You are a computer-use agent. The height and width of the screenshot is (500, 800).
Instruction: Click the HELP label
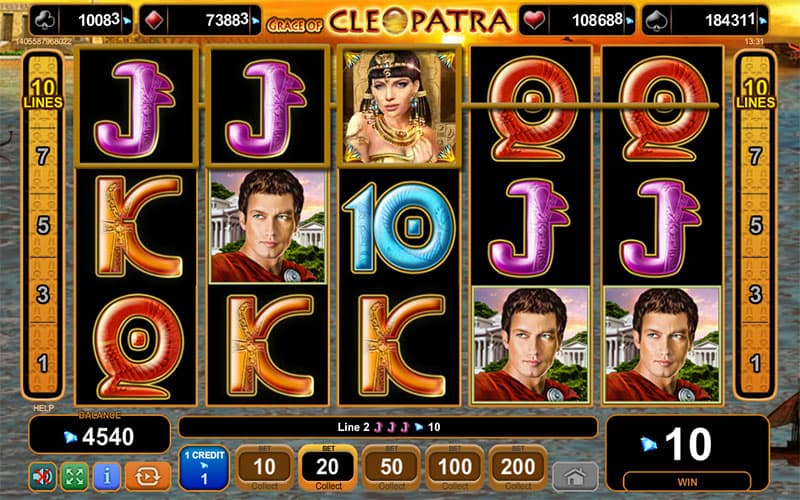click(43, 408)
